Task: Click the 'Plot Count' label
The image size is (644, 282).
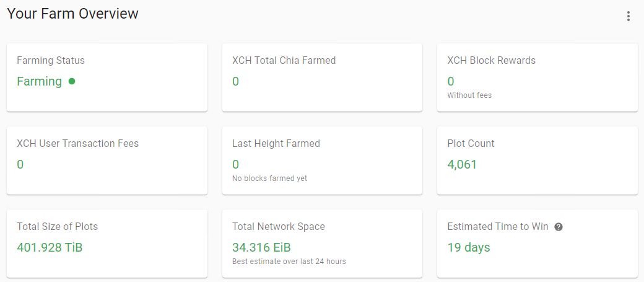Action: [x=471, y=144]
